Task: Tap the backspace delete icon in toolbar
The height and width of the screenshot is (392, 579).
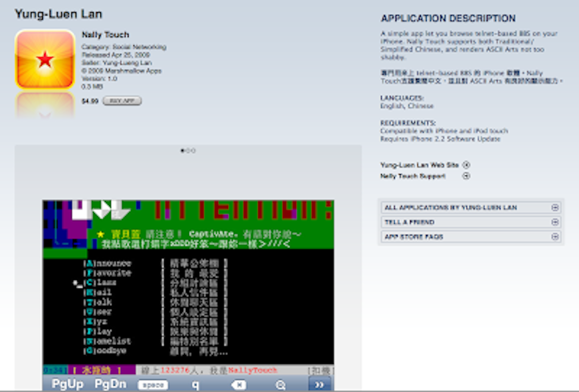Action: point(238,385)
